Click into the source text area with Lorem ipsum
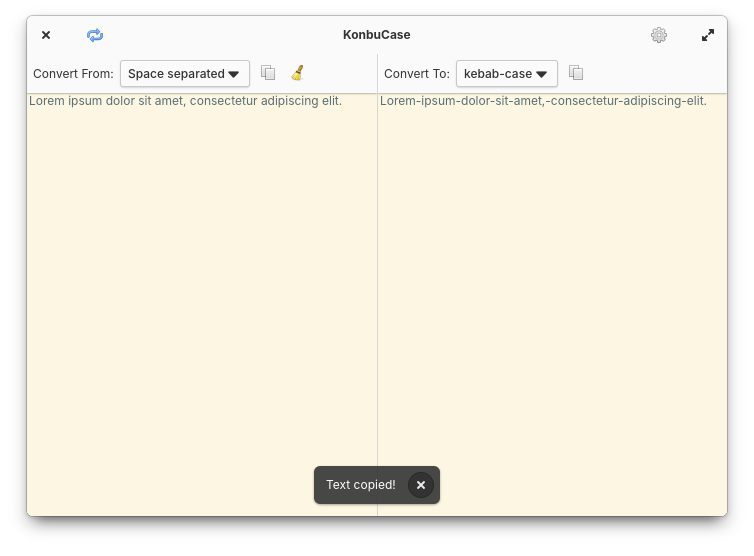Viewport: 754px width, 556px height. [202, 305]
